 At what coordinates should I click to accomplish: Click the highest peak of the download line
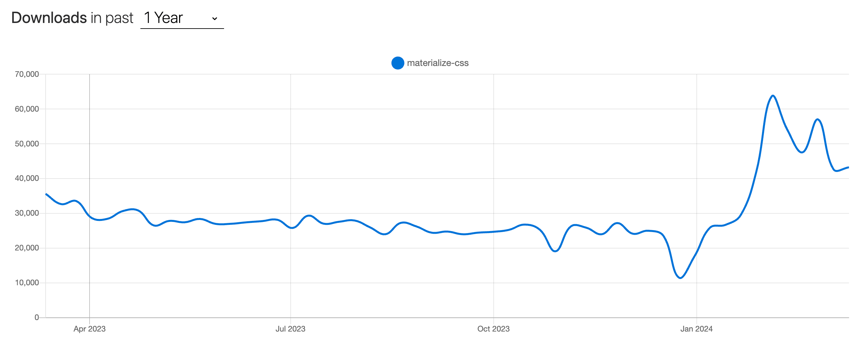point(773,96)
